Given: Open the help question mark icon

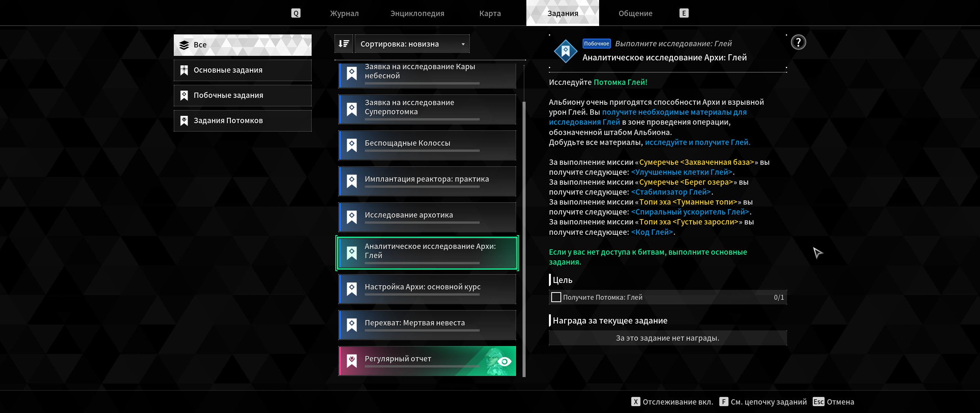Looking at the screenshot, I should (x=798, y=42).
